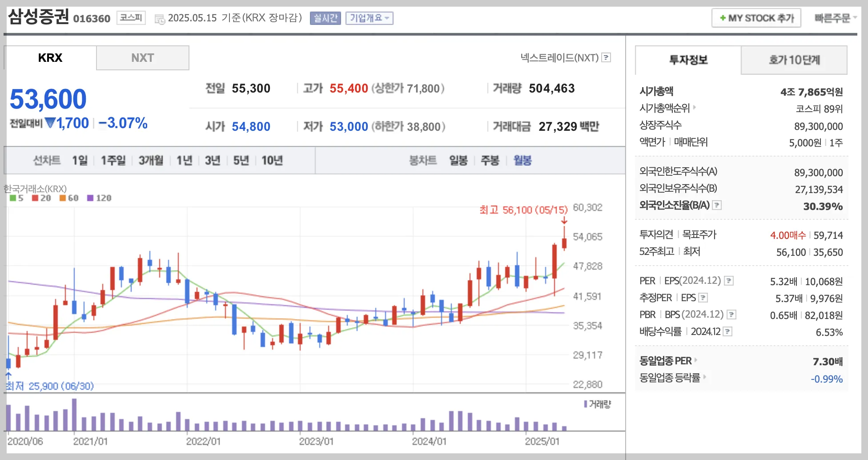
Task: Expand the 동일업종 PER arrow link
Action: point(696,360)
